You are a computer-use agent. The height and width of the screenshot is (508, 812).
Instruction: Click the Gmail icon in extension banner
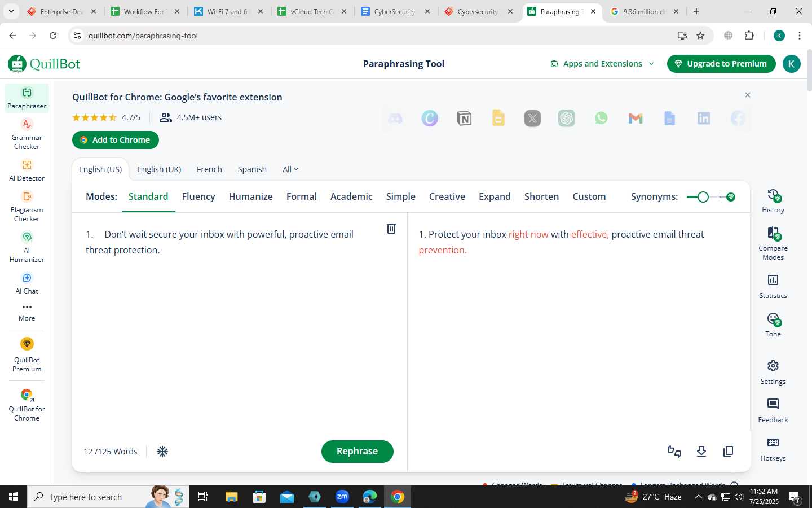[x=636, y=118]
